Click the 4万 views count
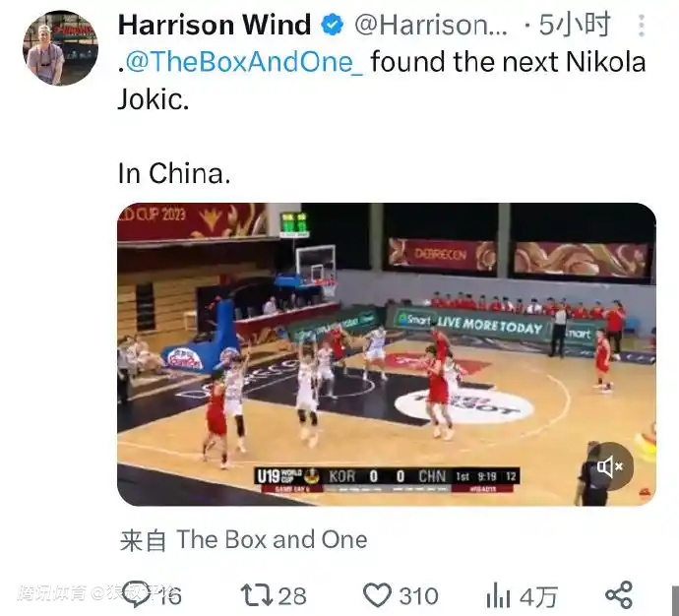Screen dimensions: 679x616 (x=538, y=596)
